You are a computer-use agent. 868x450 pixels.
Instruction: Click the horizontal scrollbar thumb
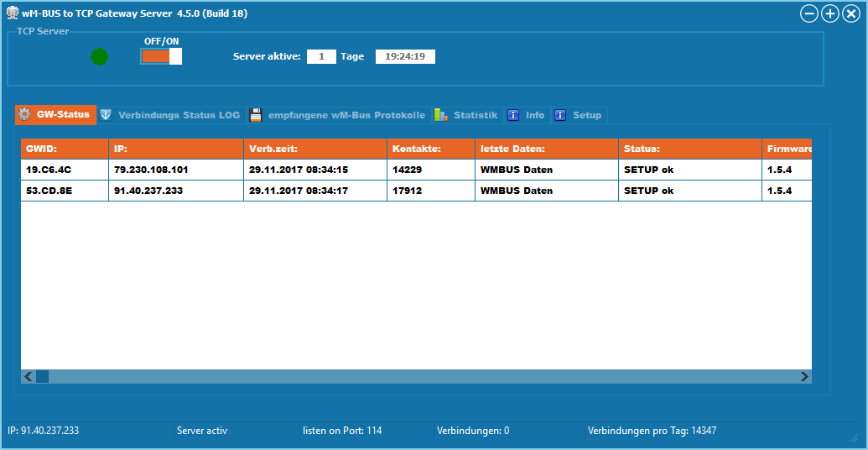click(x=43, y=376)
